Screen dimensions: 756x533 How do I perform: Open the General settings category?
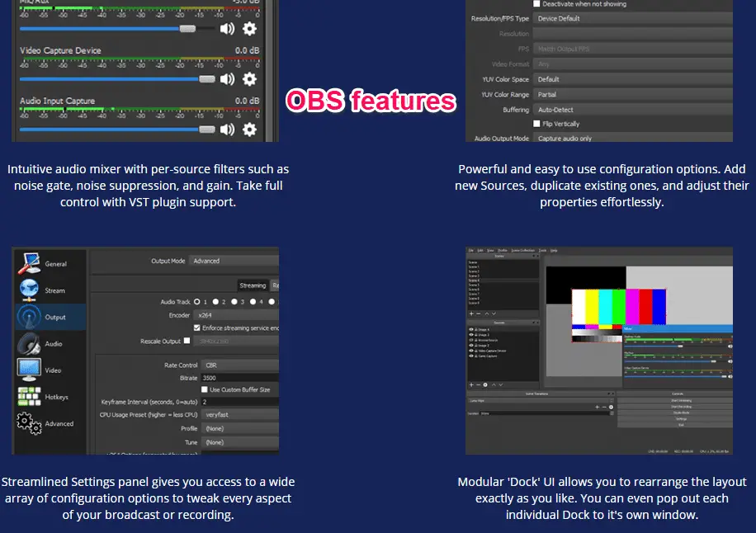(50, 263)
